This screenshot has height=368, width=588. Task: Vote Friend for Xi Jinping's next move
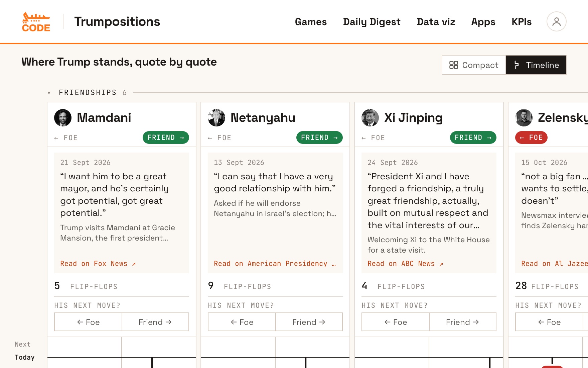point(463,322)
